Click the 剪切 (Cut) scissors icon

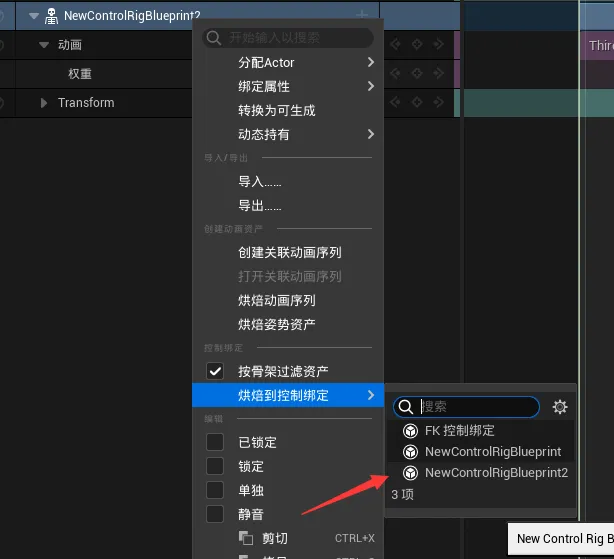click(x=247, y=538)
